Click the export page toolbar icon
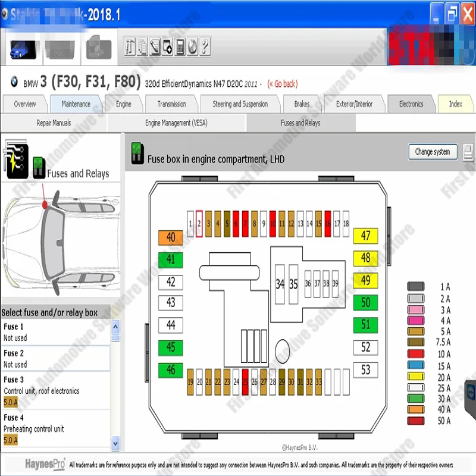476x476 pixels. pyautogui.click(x=167, y=46)
